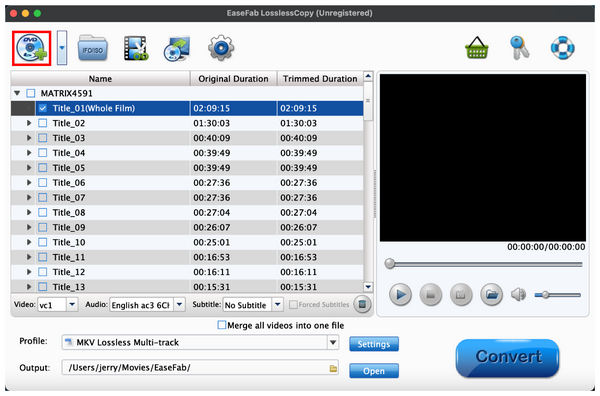Expand the Title_12 row arrow

[29, 272]
